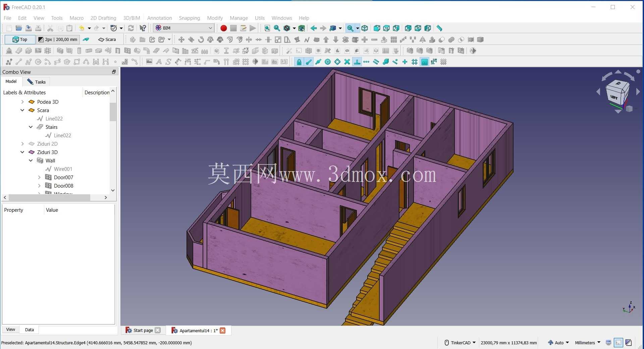Set the isometric view
Screen dimensions: 644x349
(x=365, y=28)
